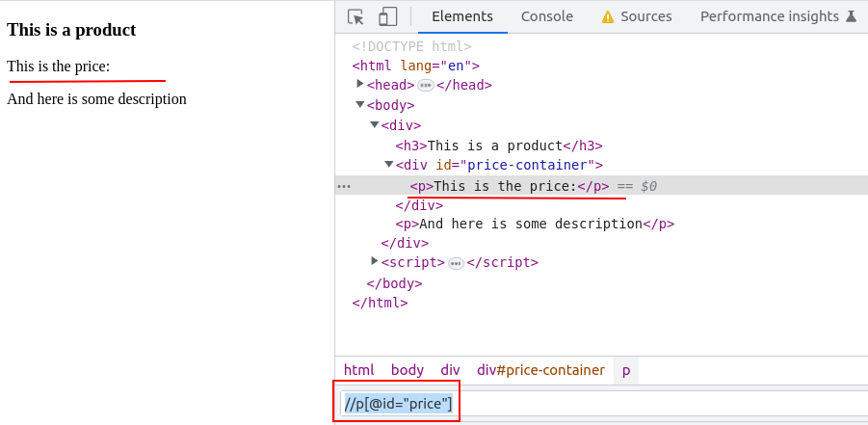This screenshot has height=425, width=868.
Task: Collapse the body element node
Action: [x=360, y=104]
